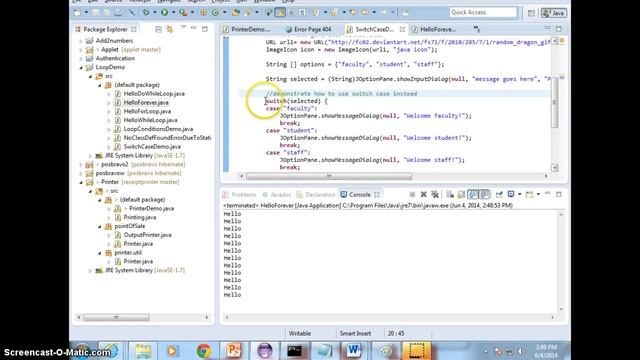Click the Writable status bar field
Image resolution: width=640 pixels, height=360 pixels.
(300, 333)
